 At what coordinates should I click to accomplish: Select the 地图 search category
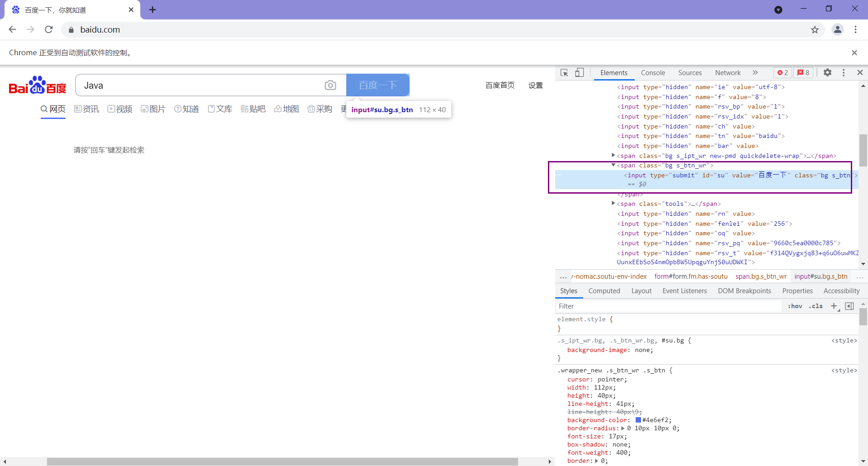tap(287, 109)
